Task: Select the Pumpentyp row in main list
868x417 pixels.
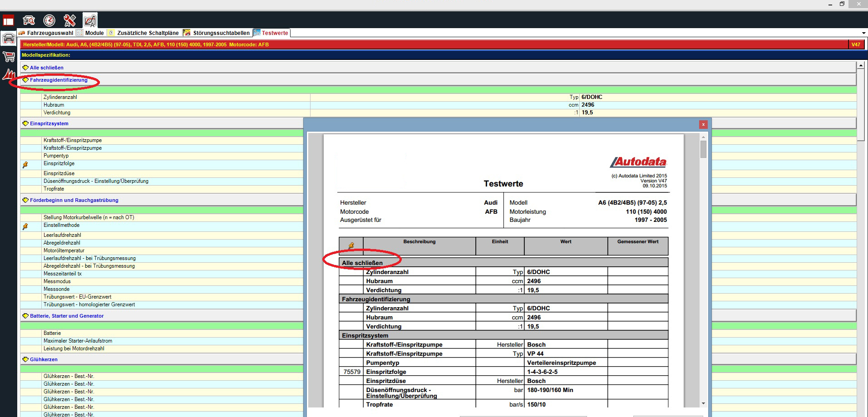Action: pos(162,156)
